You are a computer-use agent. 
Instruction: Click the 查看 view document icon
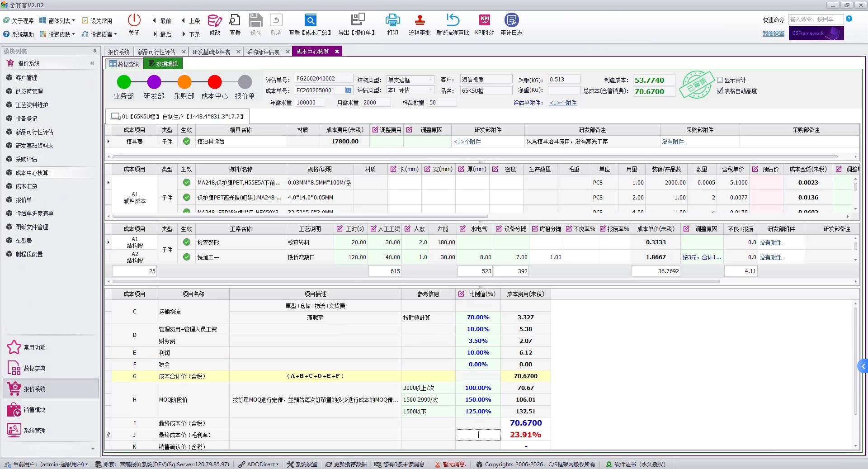[235, 20]
